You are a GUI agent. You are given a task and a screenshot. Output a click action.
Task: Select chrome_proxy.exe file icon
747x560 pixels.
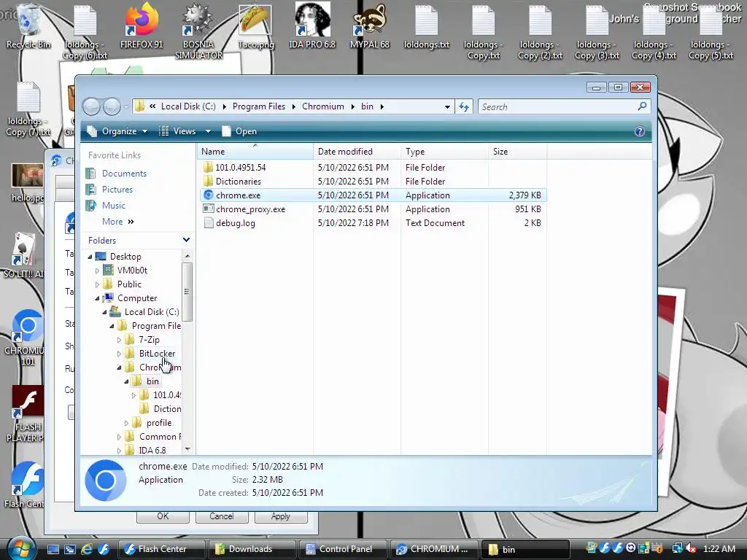click(x=208, y=209)
